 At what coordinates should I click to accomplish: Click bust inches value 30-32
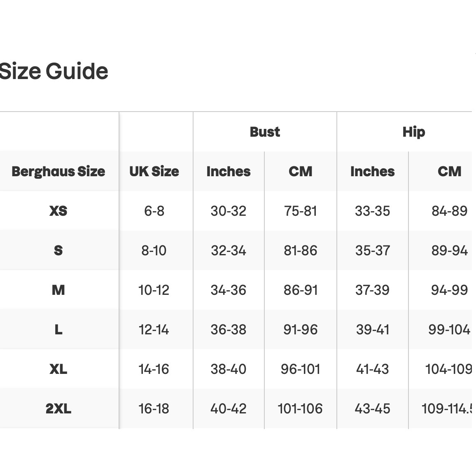pos(228,211)
